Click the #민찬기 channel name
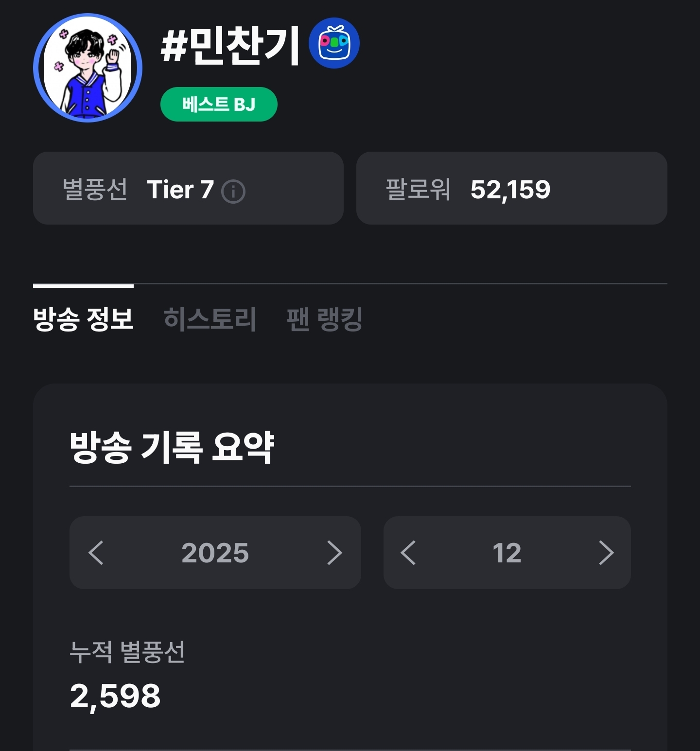The width and height of the screenshot is (700, 751). (230, 46)
